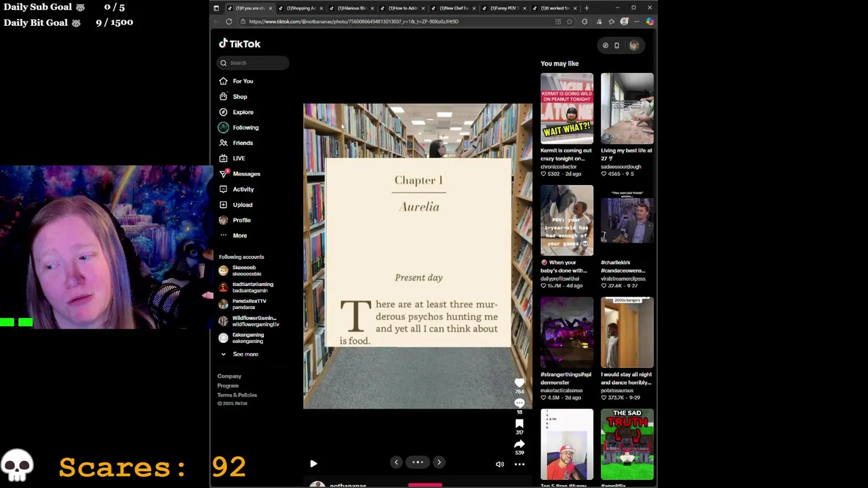Open the browser profile avatar
Screen dimensions: 868x488
click(x=624, y=22)
